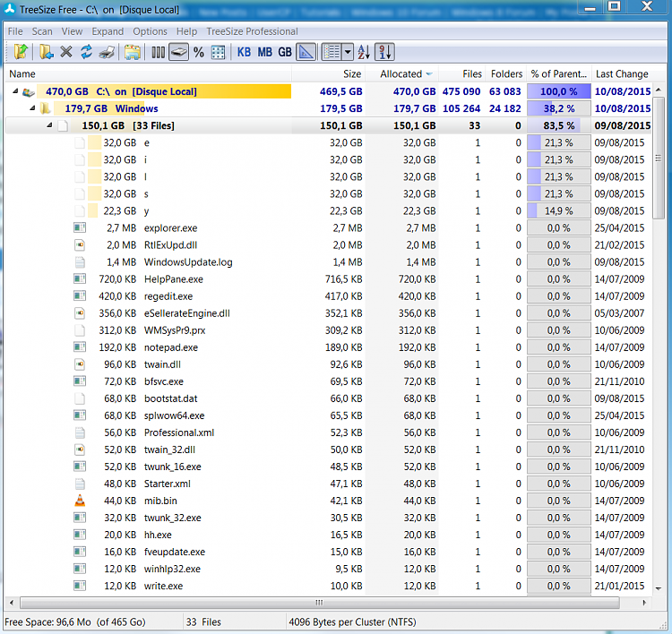This screenshot has height=634, width=672.
Task: Open the View menu
Action: click(72, 31)
